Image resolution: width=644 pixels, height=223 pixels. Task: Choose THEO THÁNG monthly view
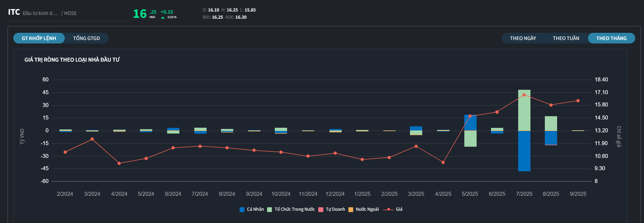click(611, 38)
